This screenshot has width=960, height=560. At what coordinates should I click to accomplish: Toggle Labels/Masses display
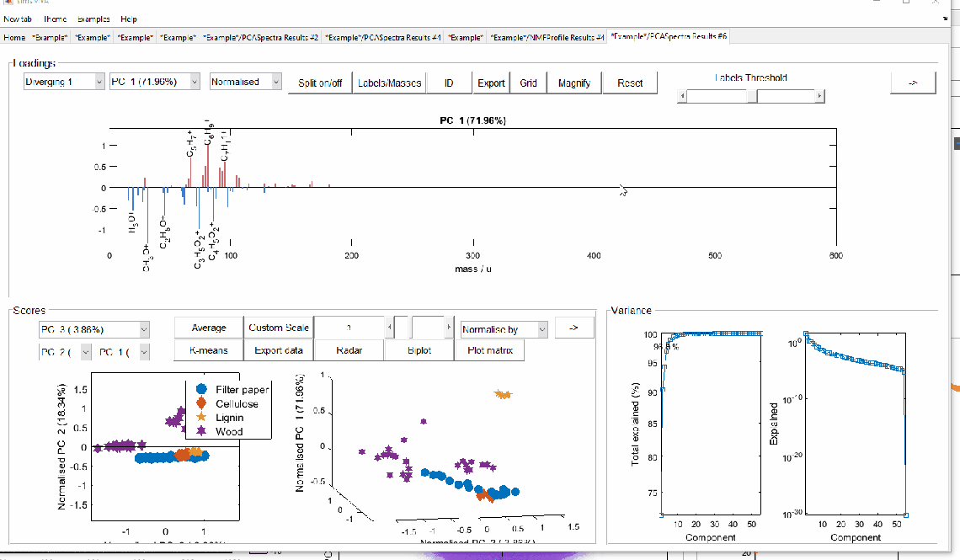pos(389,83)
